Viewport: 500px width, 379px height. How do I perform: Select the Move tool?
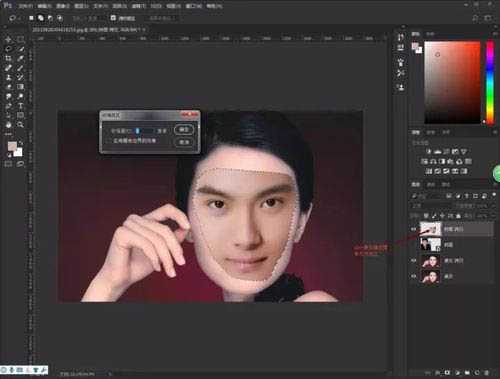coord(8,39)
